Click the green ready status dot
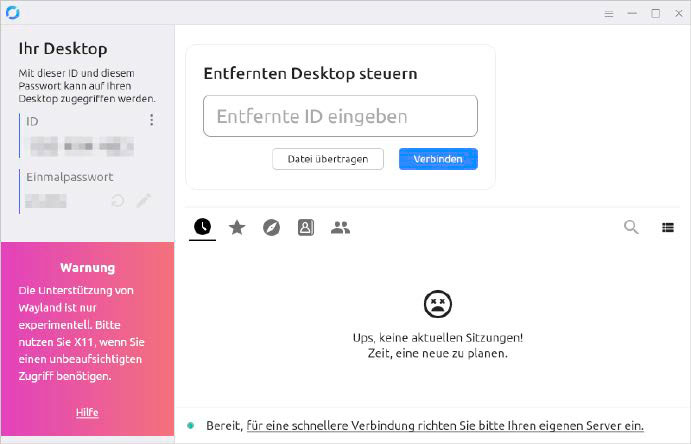The width and height of the screenshot is (691, 444). (191, 426)
